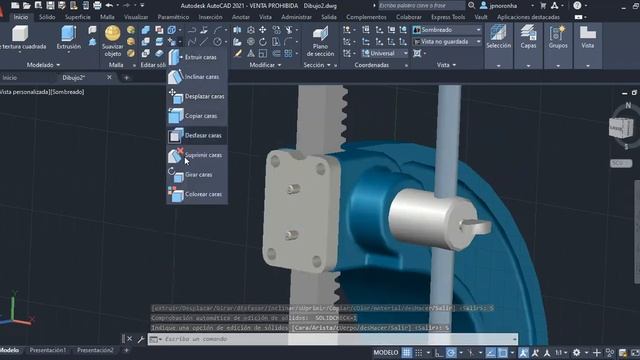The height and width of the screenshot is (360, 640).
Task: Open the Sólido ribbon tab
Action: click(47, 17)
